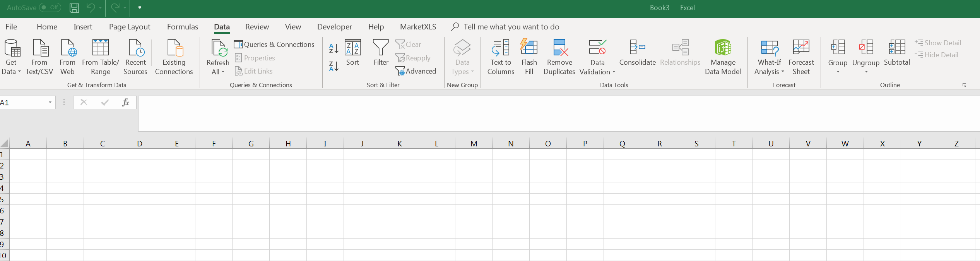980x261 pixels.
Task: Open the Sort dialog
Action: 353,53
